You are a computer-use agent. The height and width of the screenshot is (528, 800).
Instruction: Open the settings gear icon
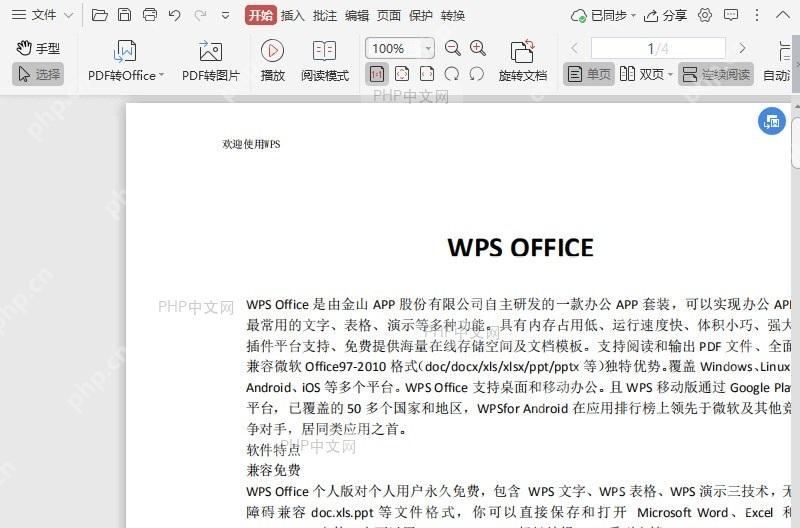pyautogui.click(x=705, y=15)
